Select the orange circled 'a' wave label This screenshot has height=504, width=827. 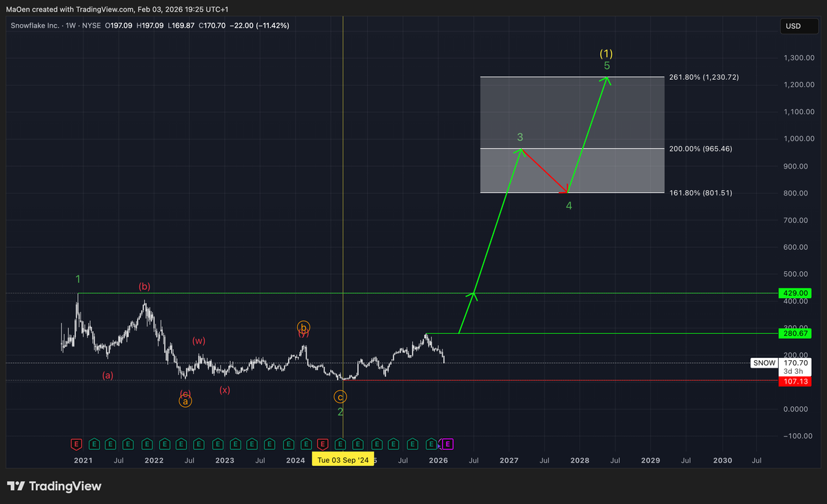(x=185, y=401)
